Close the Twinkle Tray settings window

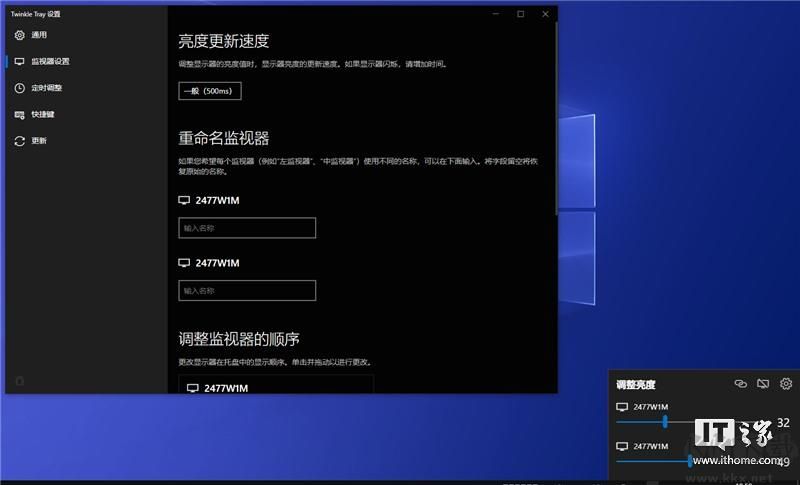click(545, 14)
